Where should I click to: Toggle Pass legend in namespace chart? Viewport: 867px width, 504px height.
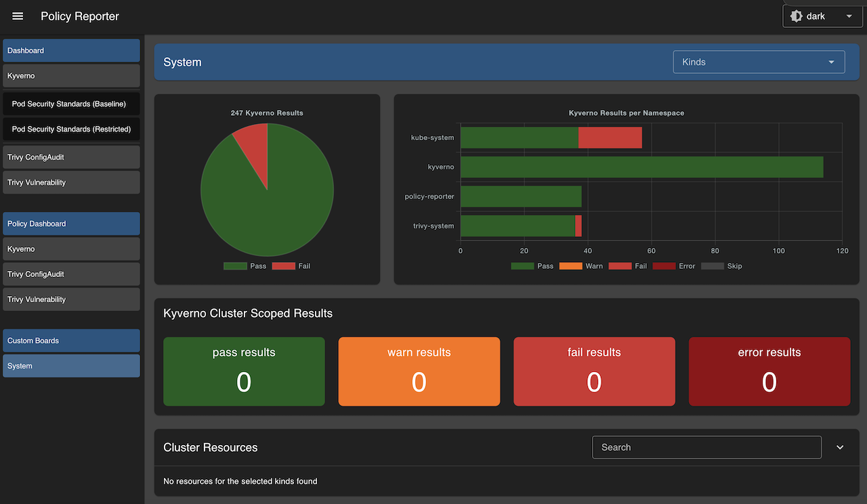[532, 266]
